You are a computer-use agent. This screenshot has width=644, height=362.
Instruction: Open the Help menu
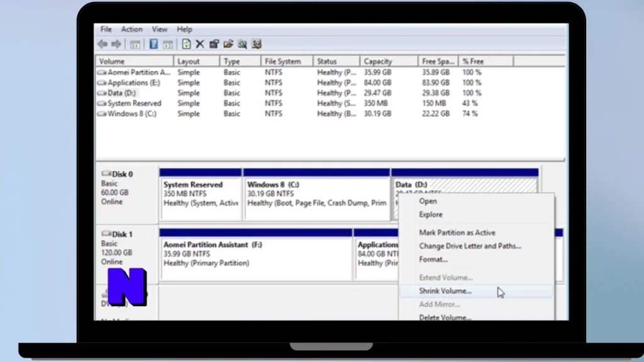pos(184,29)
